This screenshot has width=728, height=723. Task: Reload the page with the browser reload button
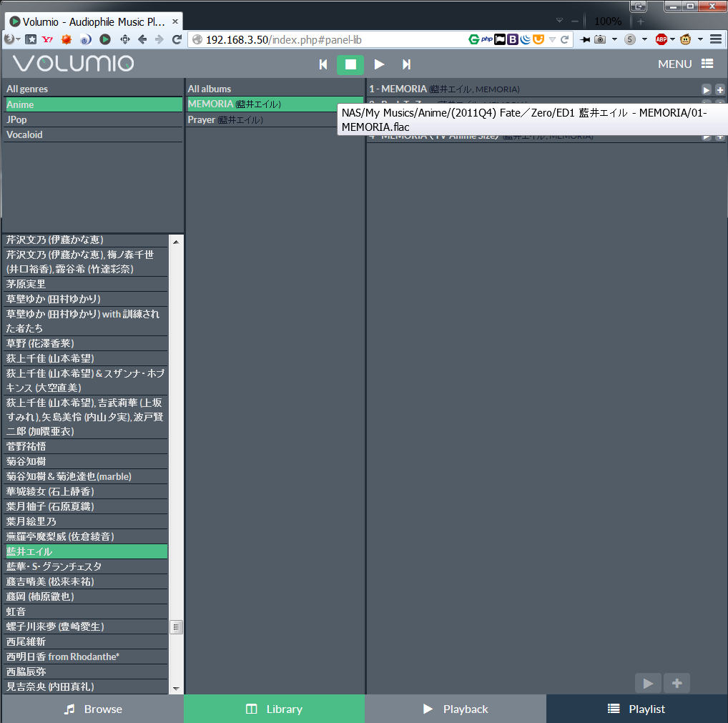tap(177, 39)
